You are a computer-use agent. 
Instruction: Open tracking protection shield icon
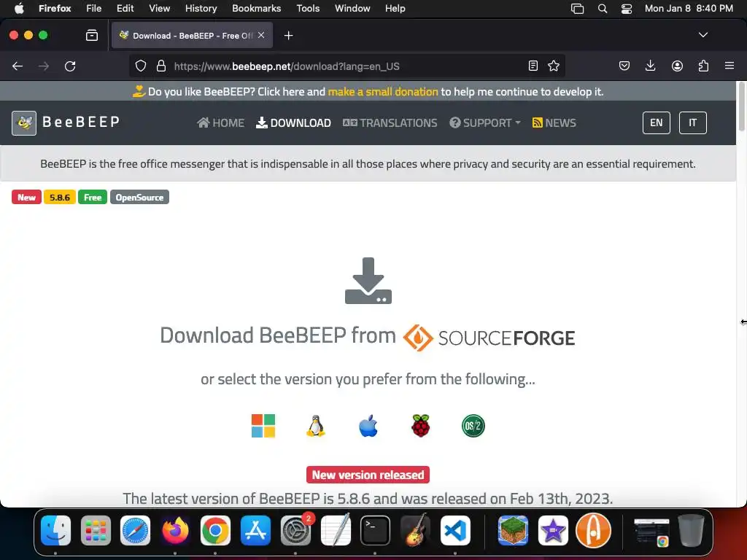tap(141, 66)
